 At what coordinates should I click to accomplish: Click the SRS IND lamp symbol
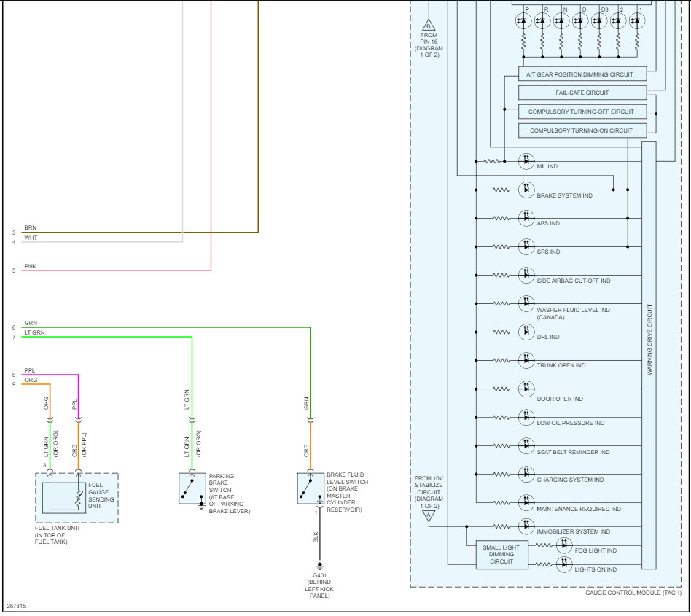526,246
